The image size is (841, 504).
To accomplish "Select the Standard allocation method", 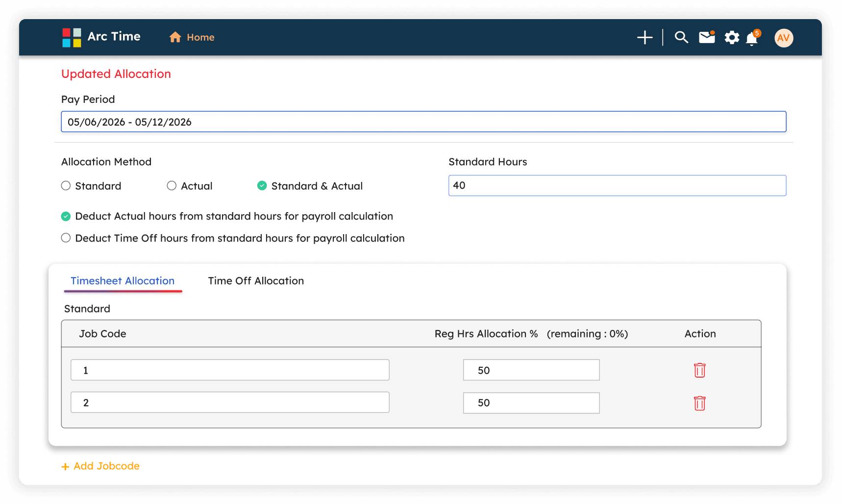I will pos(66,186).
